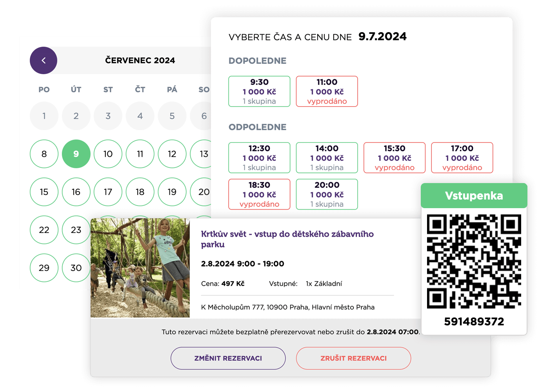Click the sold-out 17:00 slot
The image size is (549, 392).
(x=462, y=158)
